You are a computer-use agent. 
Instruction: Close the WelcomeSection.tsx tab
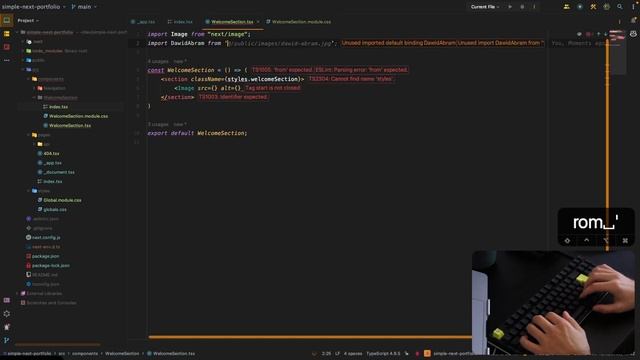click(258, 22)
